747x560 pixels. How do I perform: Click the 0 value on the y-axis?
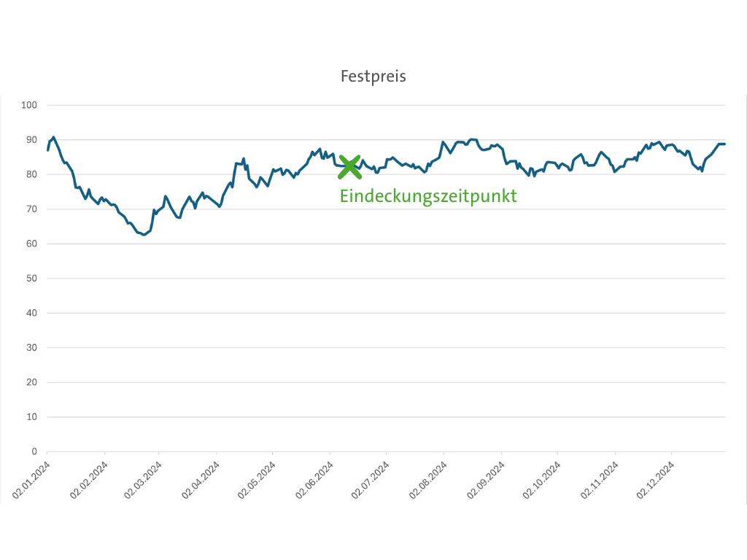click(34, 452)
